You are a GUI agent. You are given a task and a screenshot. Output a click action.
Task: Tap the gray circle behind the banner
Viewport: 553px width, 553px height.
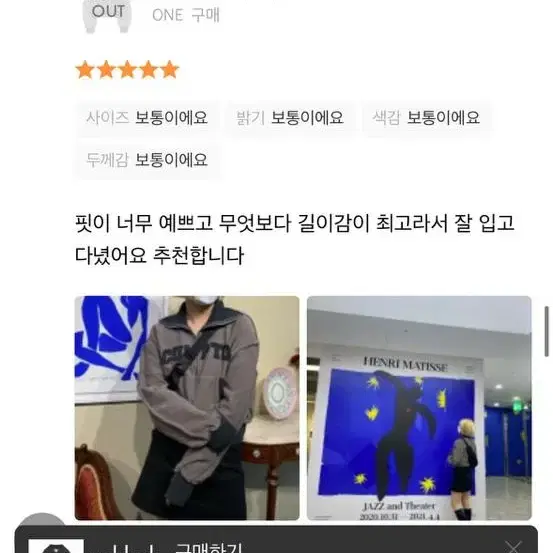[42, 520]
